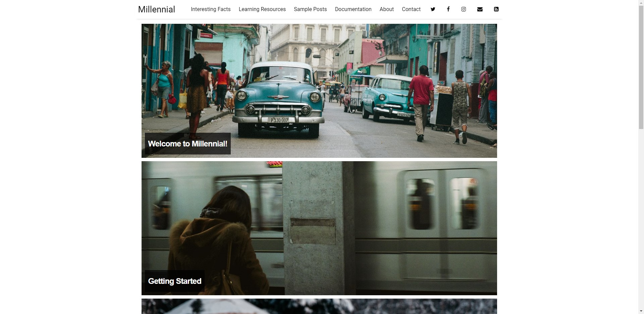Click the vintage car street post image
Screen dimensions: 644x314
[x=319, y=91]
